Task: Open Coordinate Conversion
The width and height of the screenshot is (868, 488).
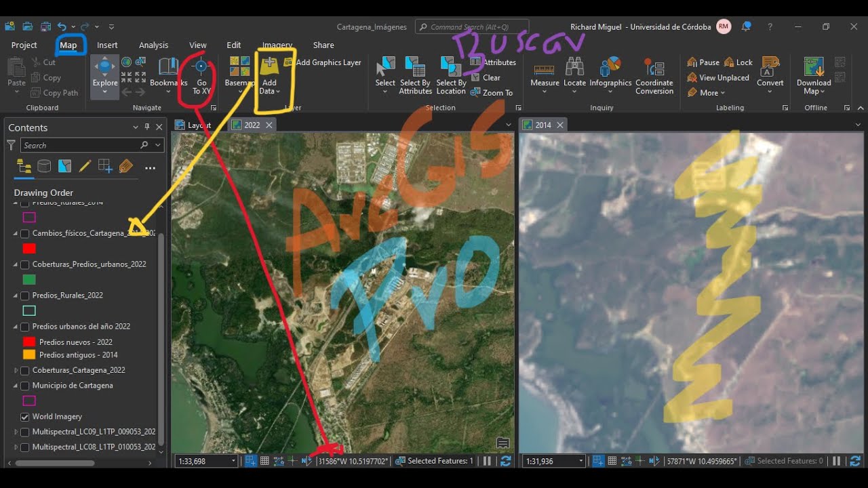Action: pyautogui.click(x=654, y=76)
